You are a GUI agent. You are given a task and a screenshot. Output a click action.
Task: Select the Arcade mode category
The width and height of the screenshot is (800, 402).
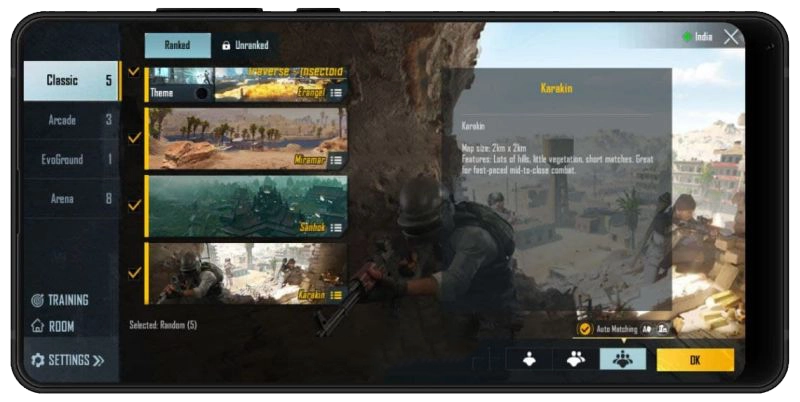pos(71,120)
